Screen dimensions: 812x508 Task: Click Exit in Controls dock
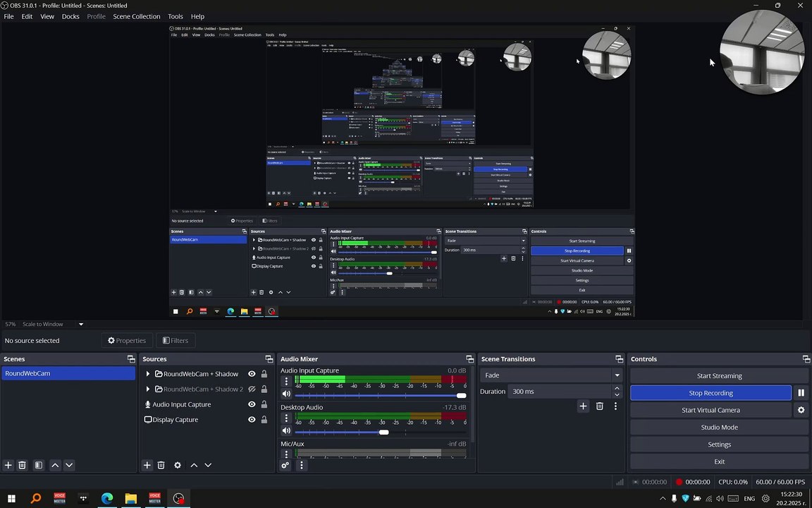pos(719,461)
